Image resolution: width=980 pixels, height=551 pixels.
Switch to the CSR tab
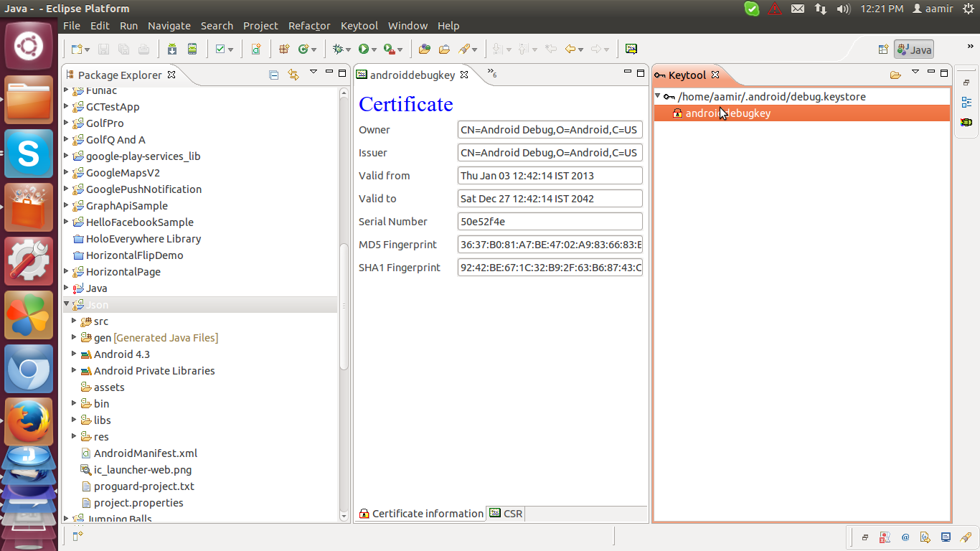point(506,514)
